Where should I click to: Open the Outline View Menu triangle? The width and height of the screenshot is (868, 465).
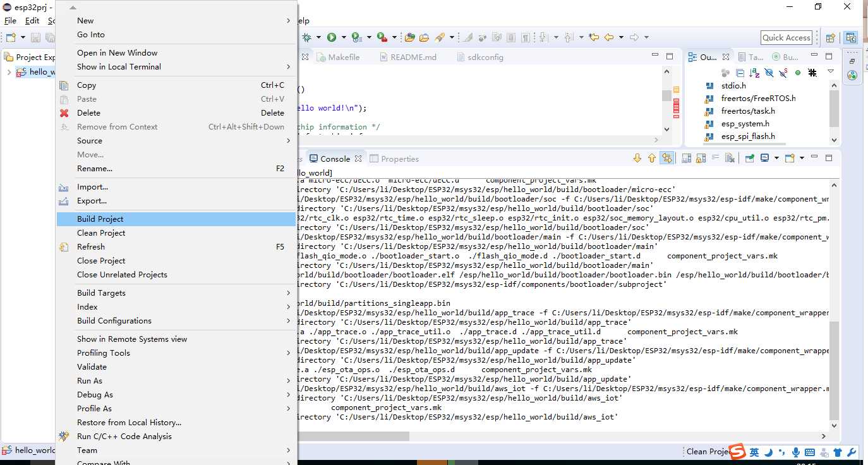831,72
